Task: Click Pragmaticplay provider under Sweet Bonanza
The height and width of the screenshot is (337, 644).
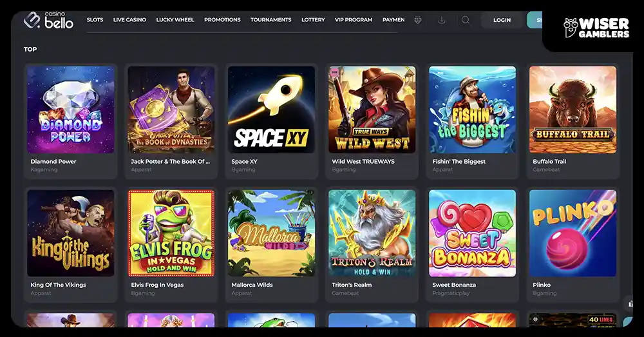Action: click(x=451, y=293)
